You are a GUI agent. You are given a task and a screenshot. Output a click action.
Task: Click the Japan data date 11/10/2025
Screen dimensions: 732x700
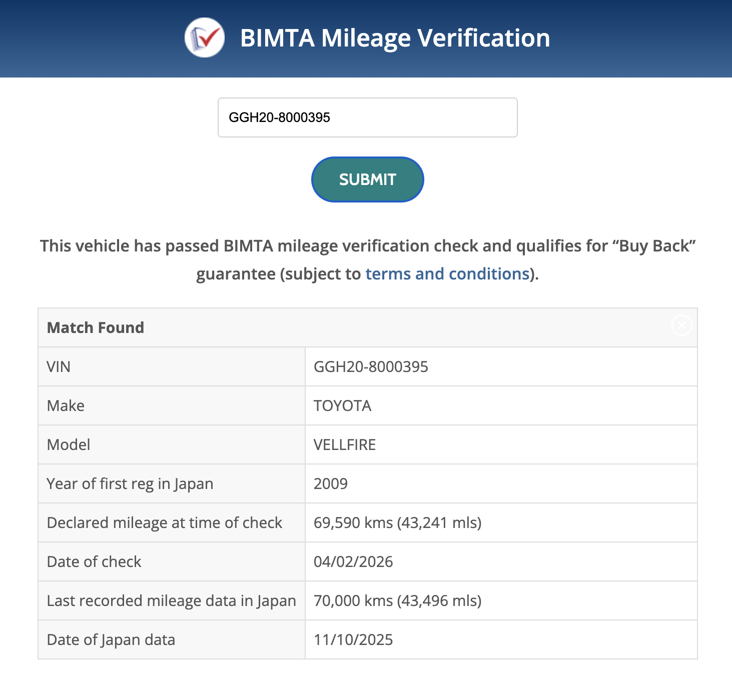pos(353,639)
